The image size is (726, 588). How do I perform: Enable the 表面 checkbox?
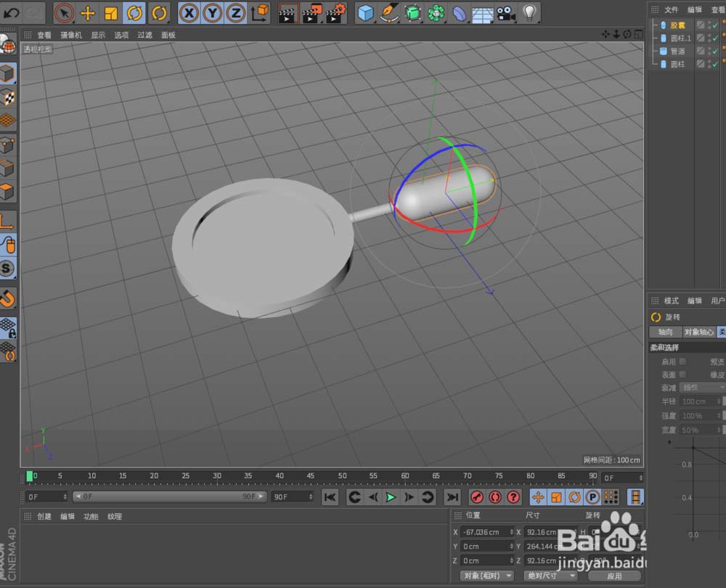click(x=682, y=374)
